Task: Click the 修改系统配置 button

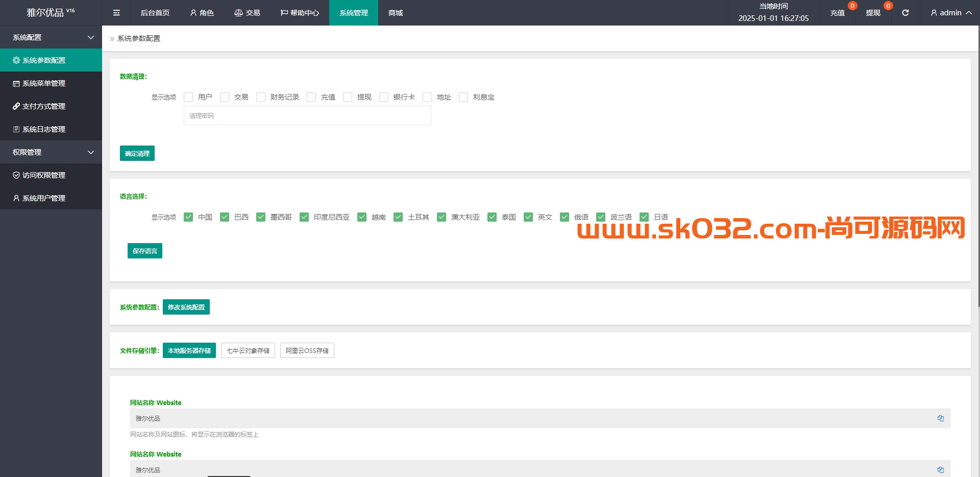Action: [186, 307]
